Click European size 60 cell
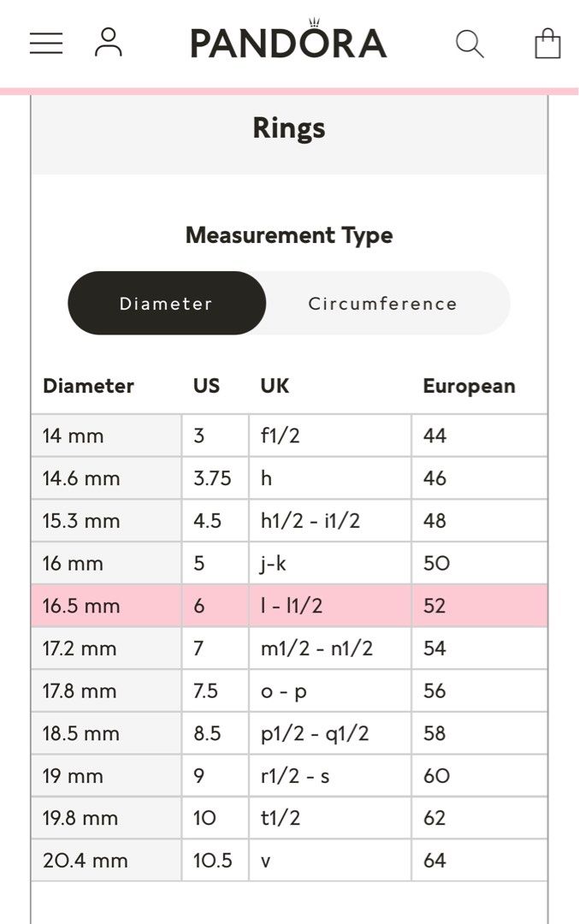This screenshot has height=924, width=579. 436,776
